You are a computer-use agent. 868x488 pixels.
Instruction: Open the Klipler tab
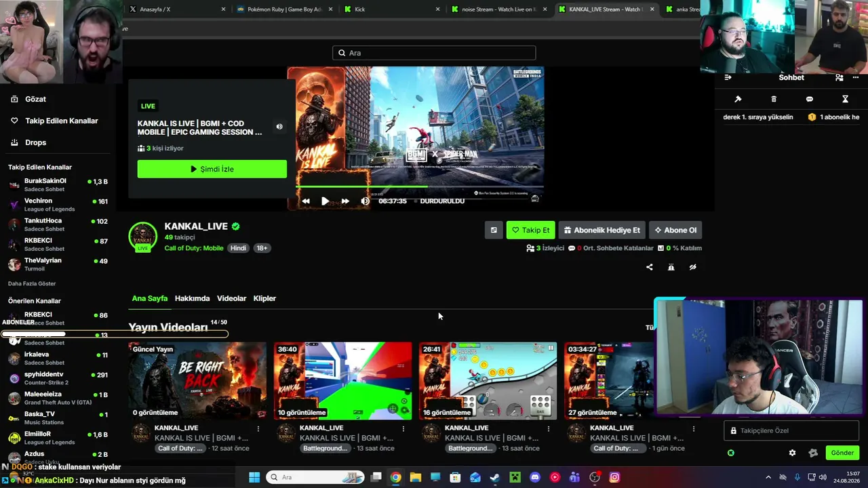coord(264,298)
